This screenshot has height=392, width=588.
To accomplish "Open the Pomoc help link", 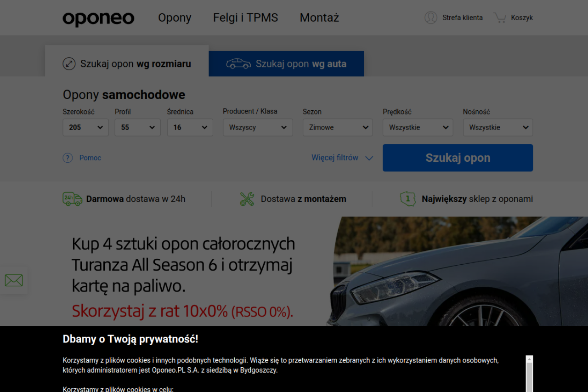I will click(90, 158).
